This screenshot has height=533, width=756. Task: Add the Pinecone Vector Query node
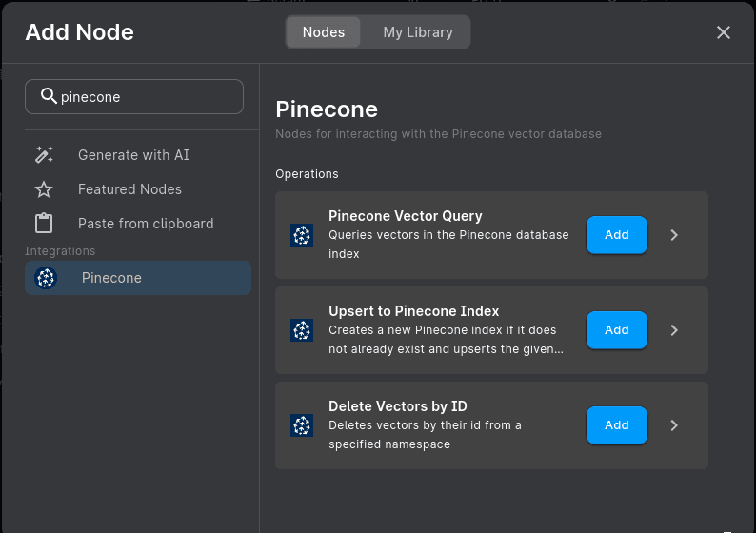616,235
